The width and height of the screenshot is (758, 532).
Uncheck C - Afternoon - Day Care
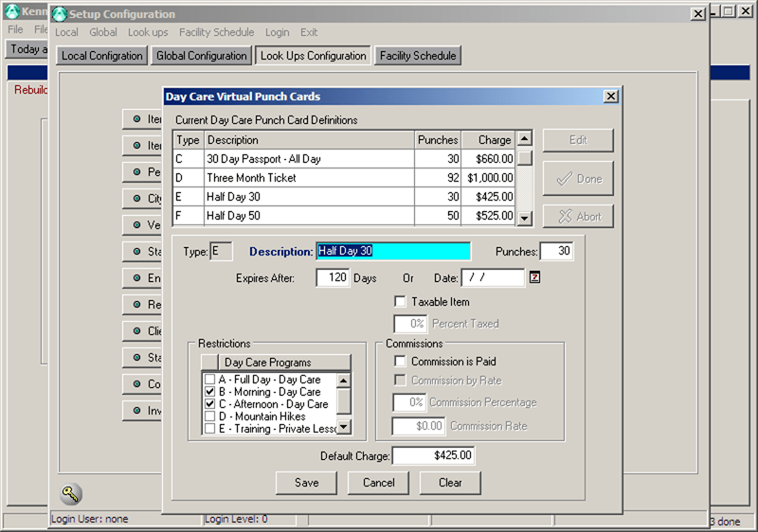click(x=209, y=403)
